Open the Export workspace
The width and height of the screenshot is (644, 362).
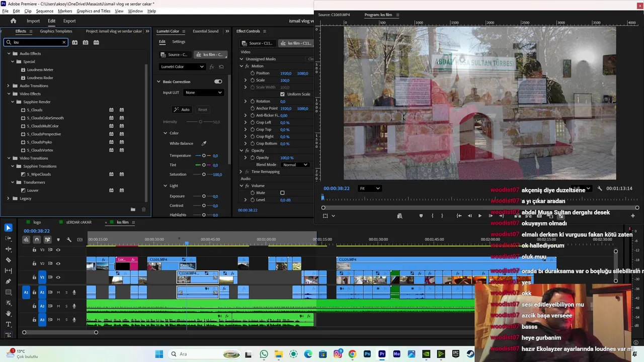tap(69, 21)
